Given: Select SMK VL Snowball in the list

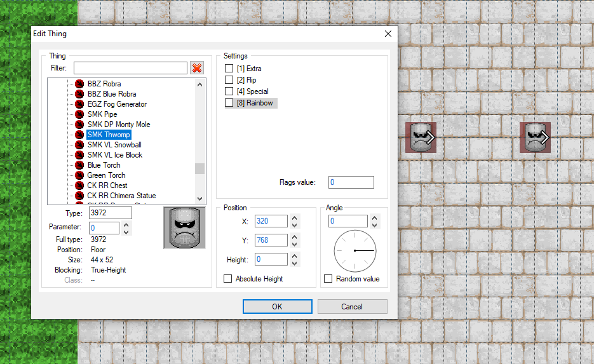Looking at the screenshot, I should [x=114, y=145].
